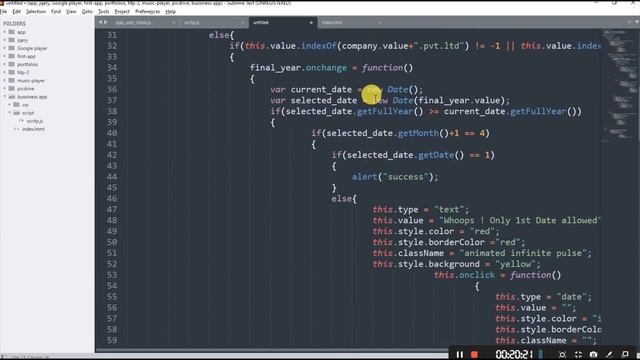This screenshot has height=360, width=640.
Task: Expand the app folder arrow
Action: pyautogui.click(x=5, y=32)
